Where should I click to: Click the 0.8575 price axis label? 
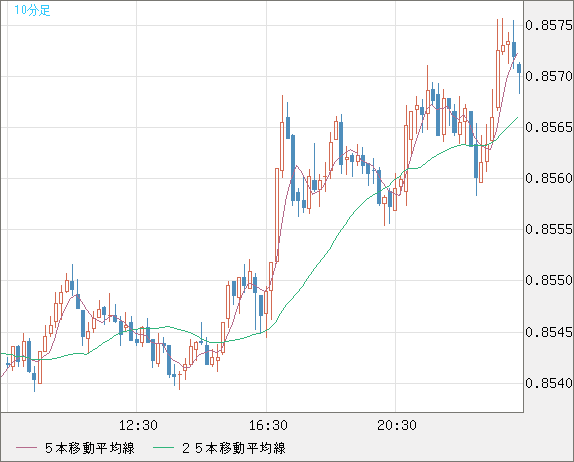coord(549,25)
